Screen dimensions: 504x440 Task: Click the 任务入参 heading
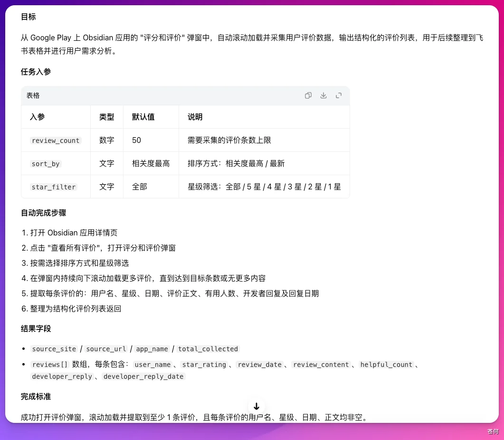tap(36, 72)
